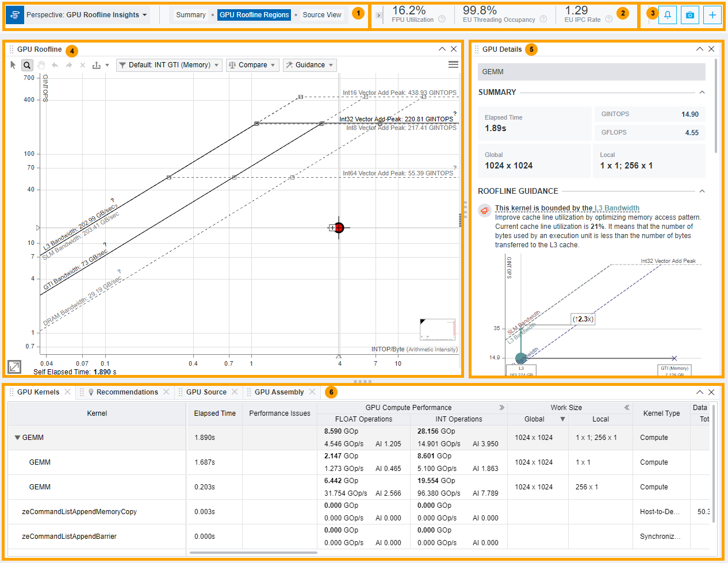Click the export chart icon
This screenshot has width=728, height=563.
pyautogui.click(x=97, y=65)
